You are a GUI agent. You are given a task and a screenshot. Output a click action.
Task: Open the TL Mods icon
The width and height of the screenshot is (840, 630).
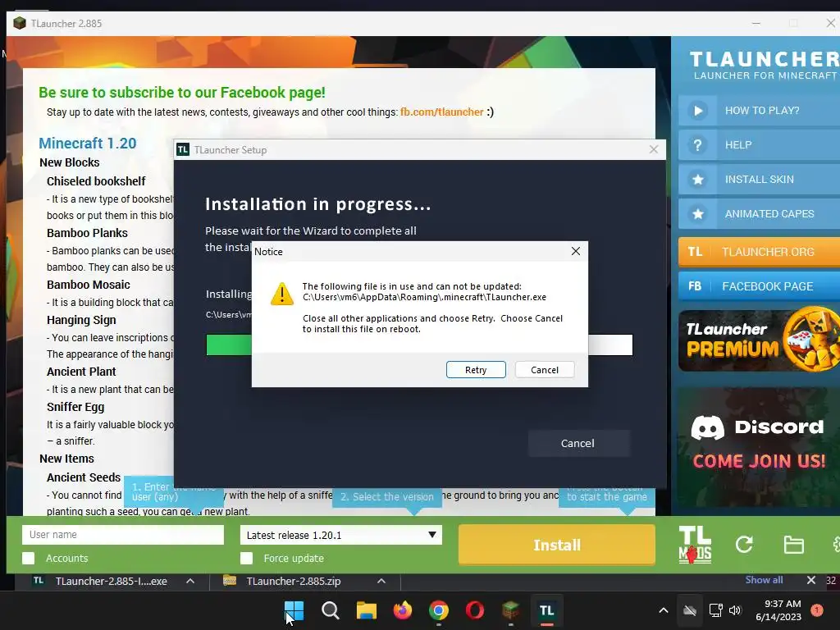pos(695,545)
